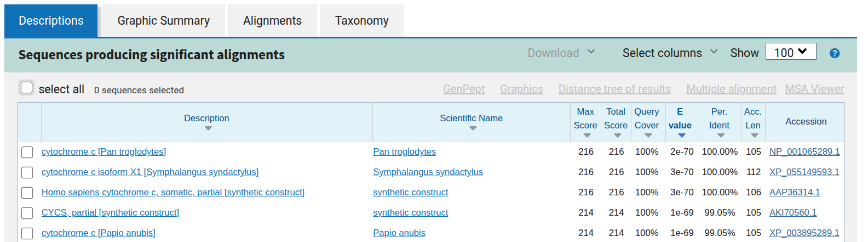
Task: Click sort arrow under Query Cover
Action: coord(648,136)
